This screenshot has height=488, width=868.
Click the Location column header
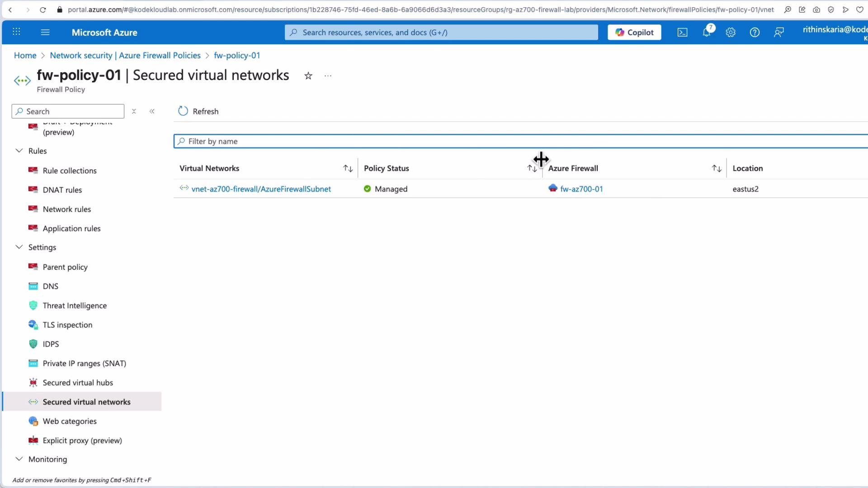coord(748,169)
